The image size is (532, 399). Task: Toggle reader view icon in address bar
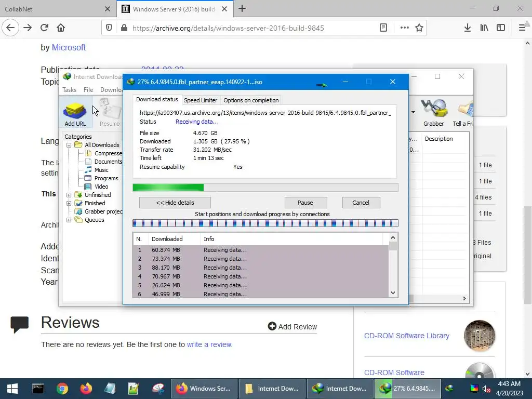(383, 28)
